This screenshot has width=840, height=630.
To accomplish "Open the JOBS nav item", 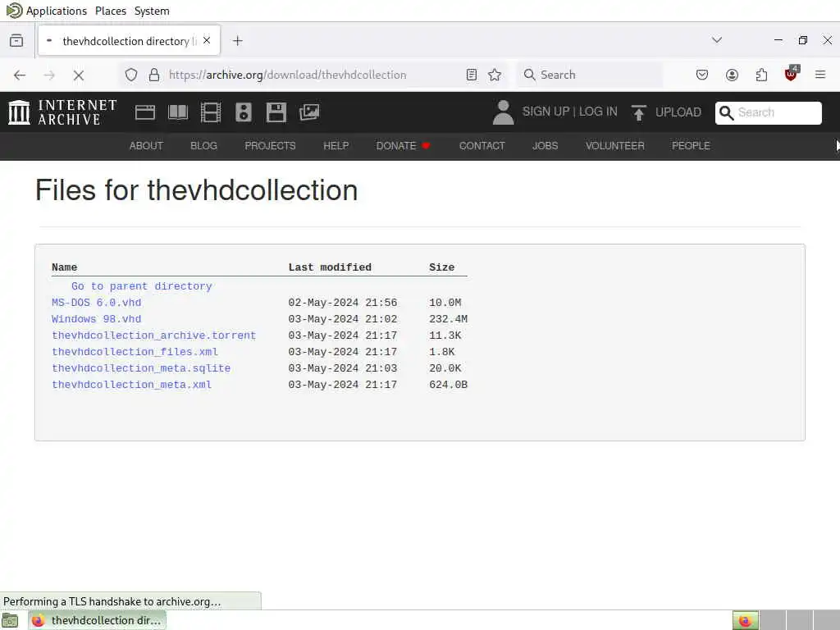I will click(x=545, y=146).
